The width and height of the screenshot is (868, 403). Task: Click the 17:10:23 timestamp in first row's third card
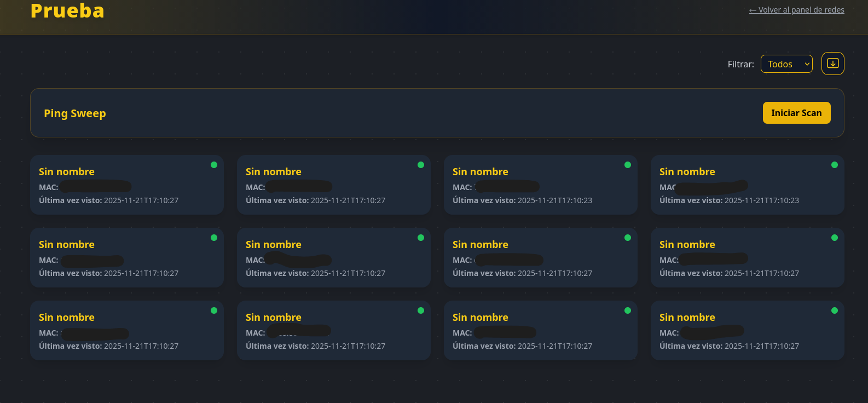click(x=554, y=200)
